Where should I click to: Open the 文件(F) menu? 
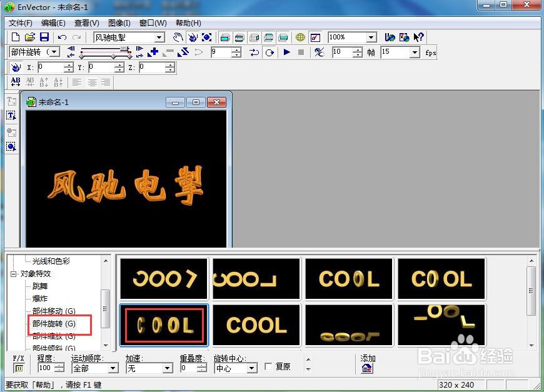pyautogui.click(x=21, y=23)
